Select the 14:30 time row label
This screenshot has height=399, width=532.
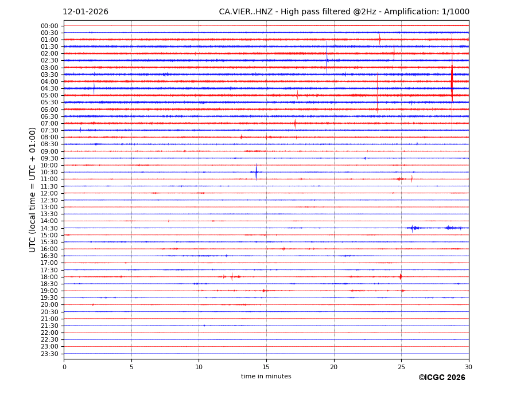(49, 228)
